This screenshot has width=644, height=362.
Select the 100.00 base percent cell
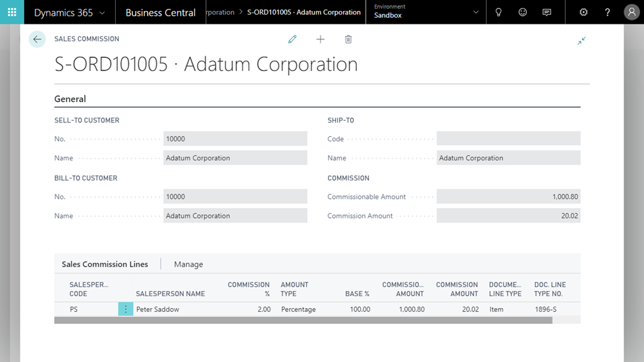[x=360, y=309]
